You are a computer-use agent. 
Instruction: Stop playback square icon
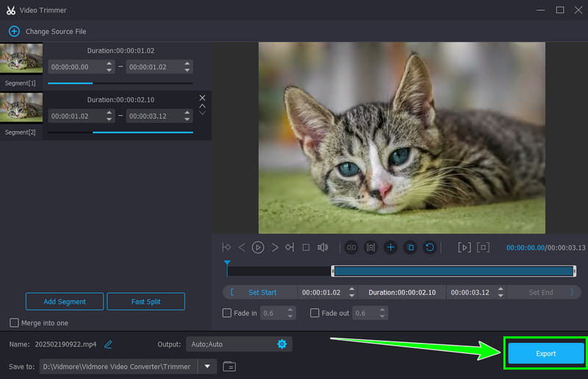click(x=306, y=247)
